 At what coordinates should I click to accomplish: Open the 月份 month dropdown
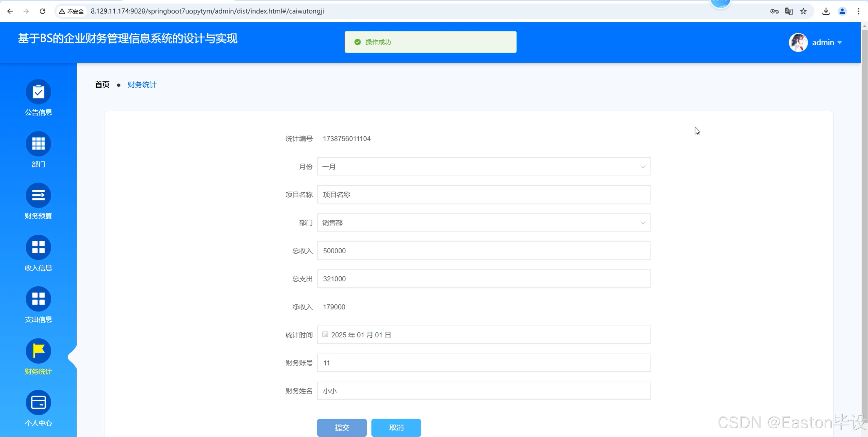tap(643, 166)
